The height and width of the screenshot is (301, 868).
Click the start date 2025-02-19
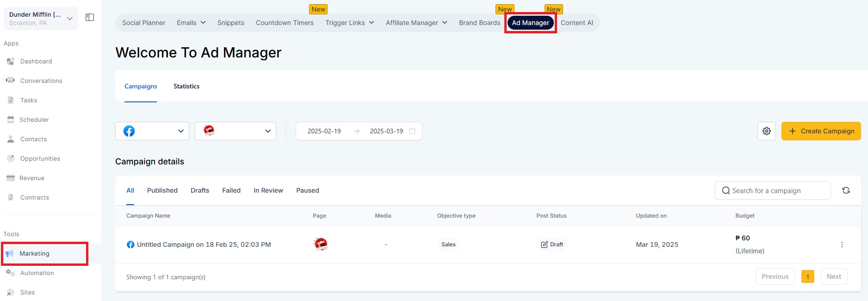(x=324, y=131)
